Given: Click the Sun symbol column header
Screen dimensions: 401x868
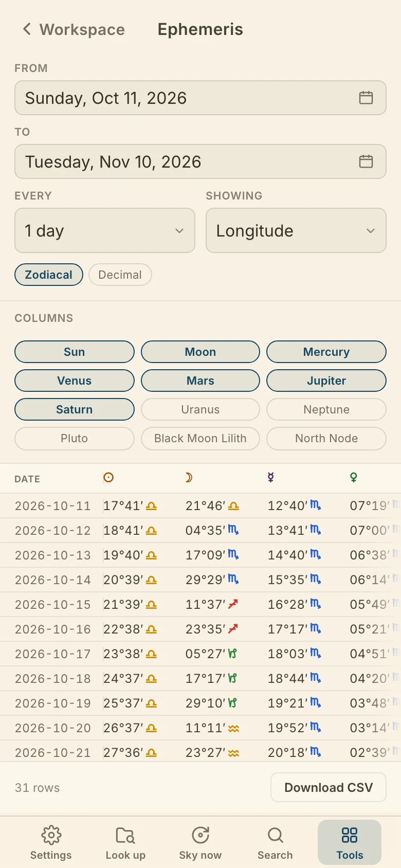Looking at the screenshot, I should click(108, 478).
